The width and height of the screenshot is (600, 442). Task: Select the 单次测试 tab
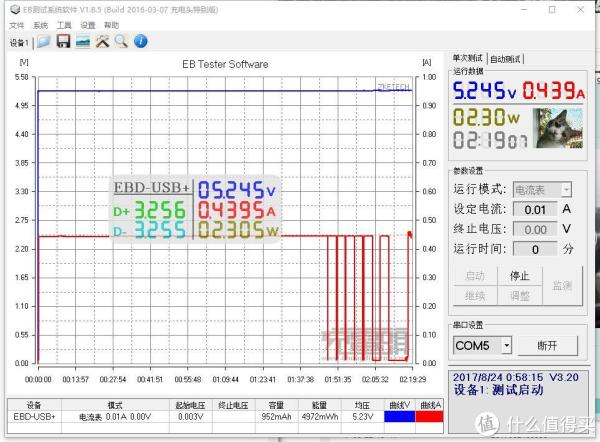470,59
